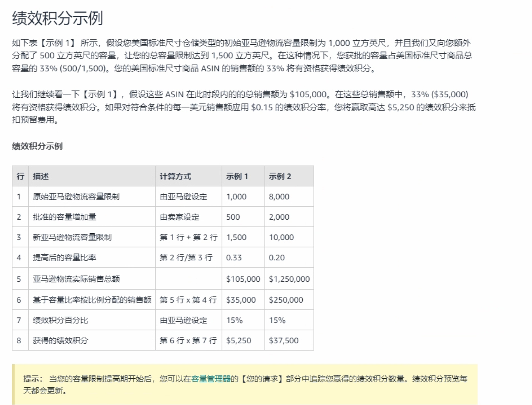
Task: Click the $1,250,000 total sales value
Action: (289, 279)
